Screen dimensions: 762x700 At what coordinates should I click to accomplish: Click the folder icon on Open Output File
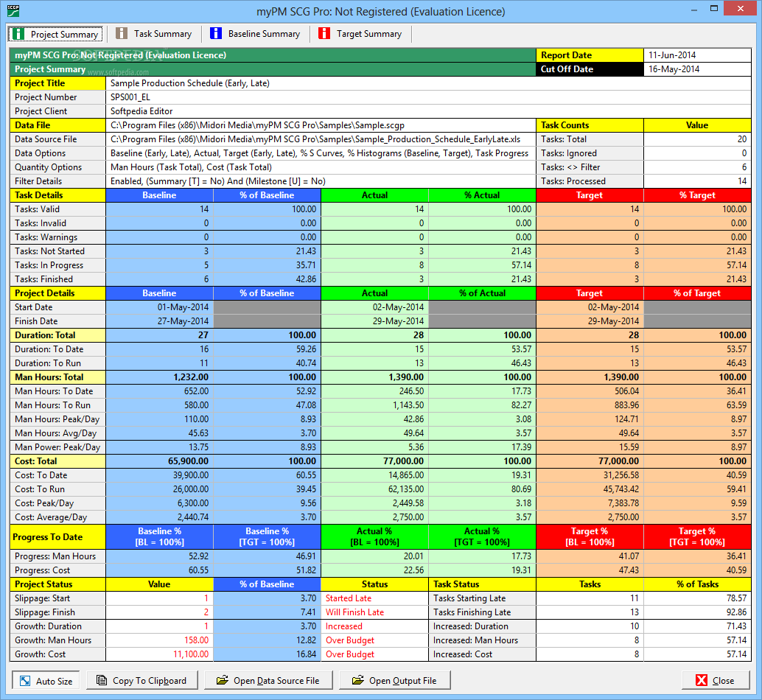pos(357,681)
